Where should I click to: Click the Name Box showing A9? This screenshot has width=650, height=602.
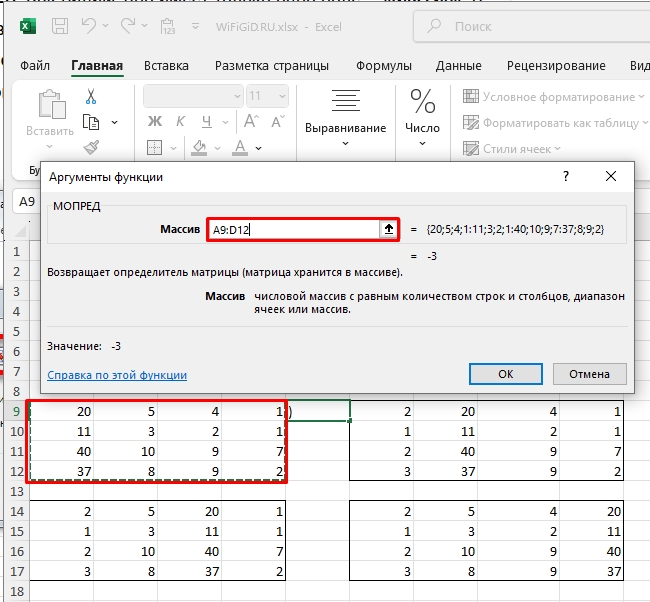[27, 202]
